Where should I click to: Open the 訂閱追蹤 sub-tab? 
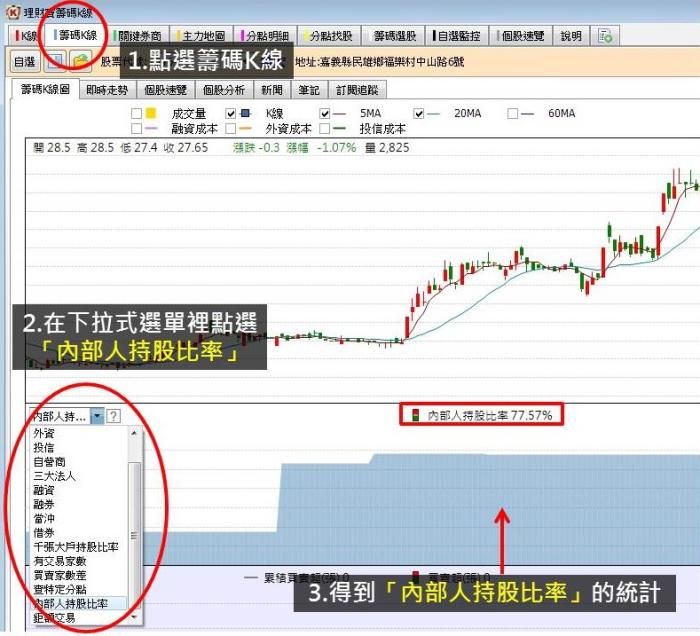pyautogui.click(x=357, y=90)
